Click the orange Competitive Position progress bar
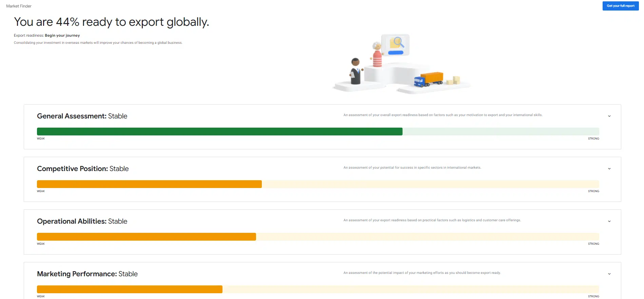This screenshot has height=299, width=644. (x=149, y=184)
